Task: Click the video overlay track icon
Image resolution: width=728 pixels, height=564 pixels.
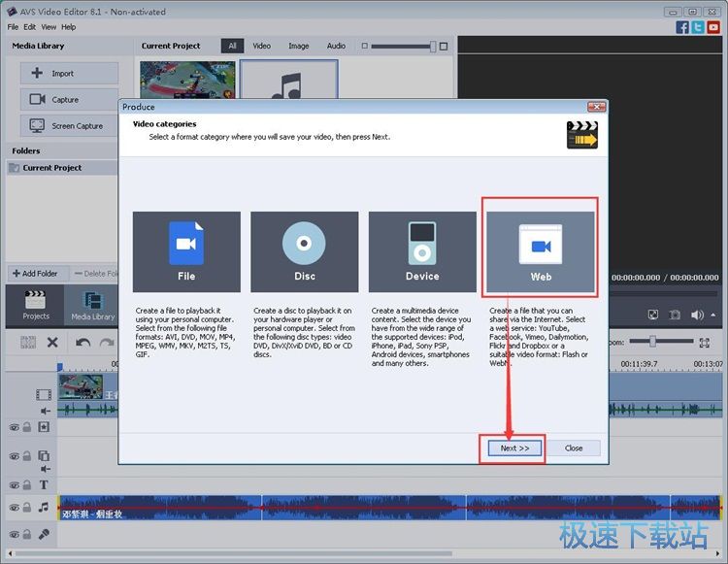Action: pos(44,456)
